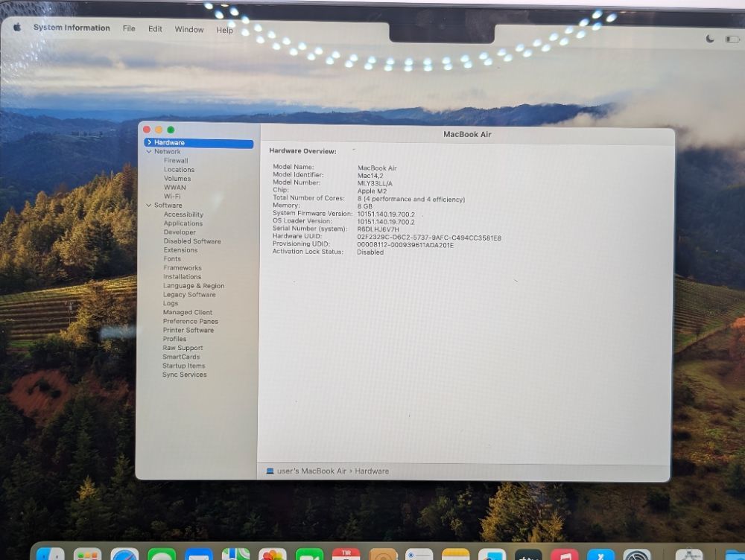Screen dimensions: 745x560
Task: Open Music from the Dock
Action: (565, 554)
